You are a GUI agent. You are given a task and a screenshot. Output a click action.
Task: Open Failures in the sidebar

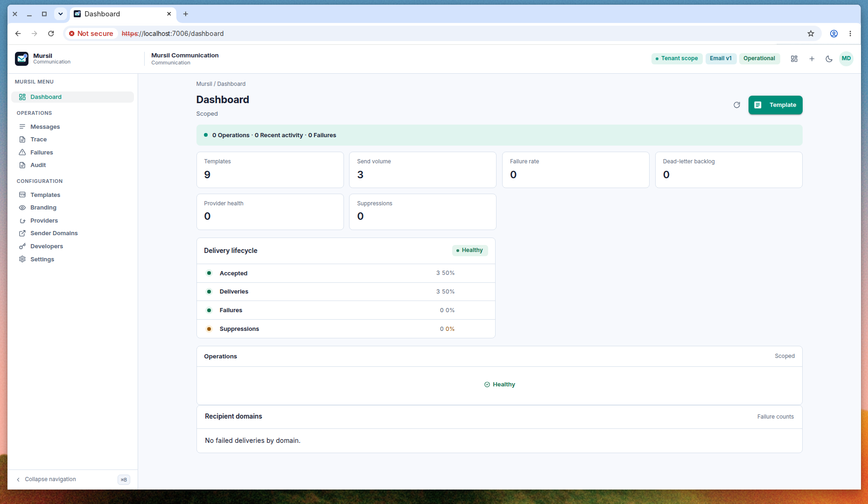pyautogui.click(x=72, y=153)
